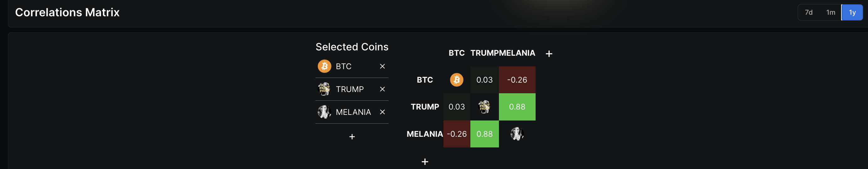Click the MELANIA icon in matrix diagonal
The image size is (868, 169).
tap(517, 134)
